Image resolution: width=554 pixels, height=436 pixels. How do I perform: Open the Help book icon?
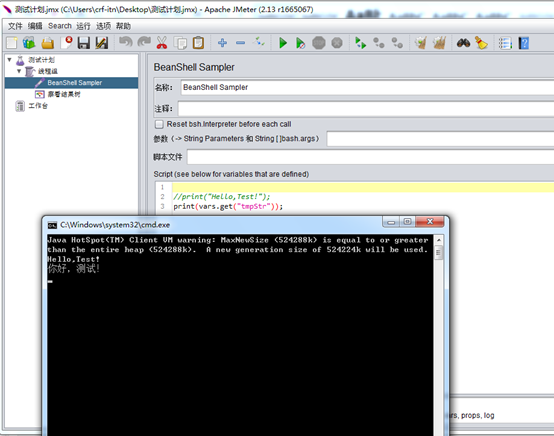[524, 43]
